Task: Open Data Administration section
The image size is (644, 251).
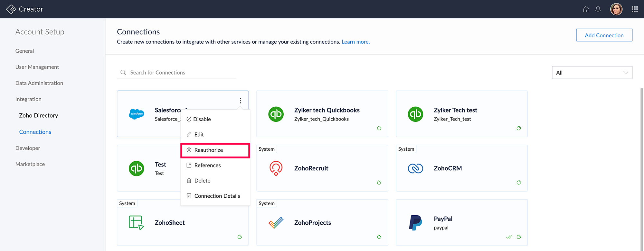Action: (x=39, y=83)
